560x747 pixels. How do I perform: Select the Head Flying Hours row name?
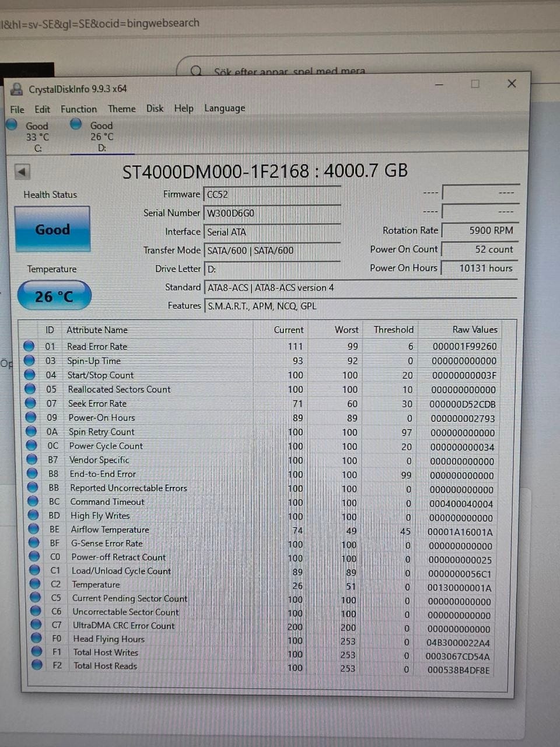(x=108, y=639)
